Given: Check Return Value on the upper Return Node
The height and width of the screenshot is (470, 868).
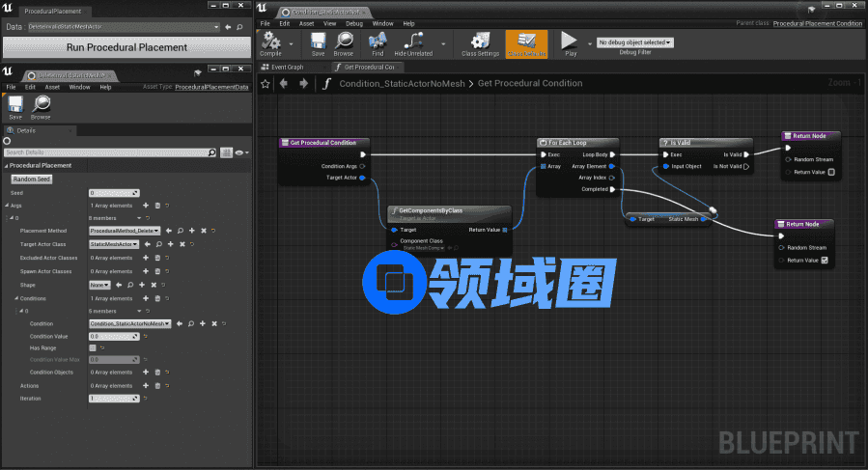Looking at the screenshot, I should [x=831, y=173].
